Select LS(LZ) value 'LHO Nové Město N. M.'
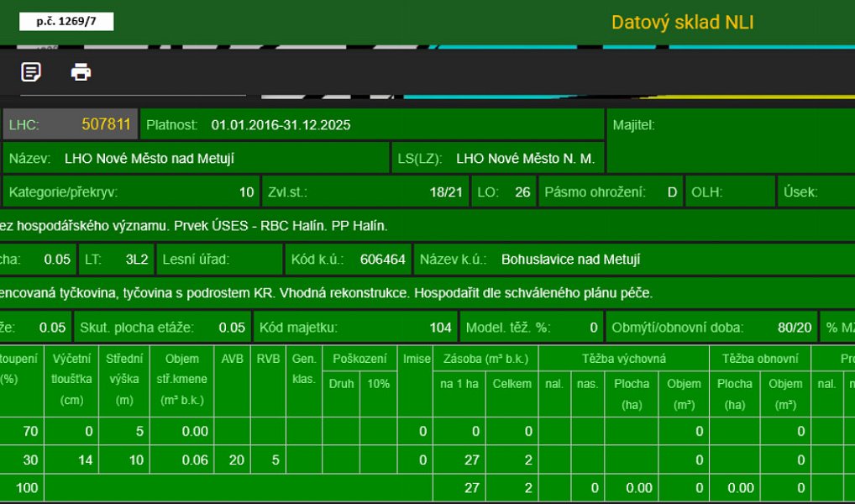The width and height of the screenshot is (855, 504). coord(525,159)
